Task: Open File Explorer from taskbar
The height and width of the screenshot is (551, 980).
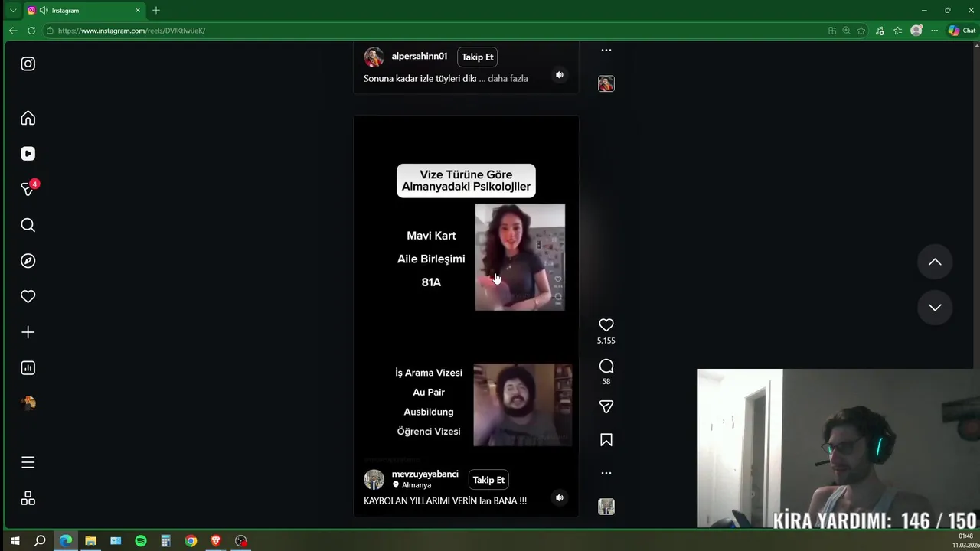Action: tap(90, 541)
